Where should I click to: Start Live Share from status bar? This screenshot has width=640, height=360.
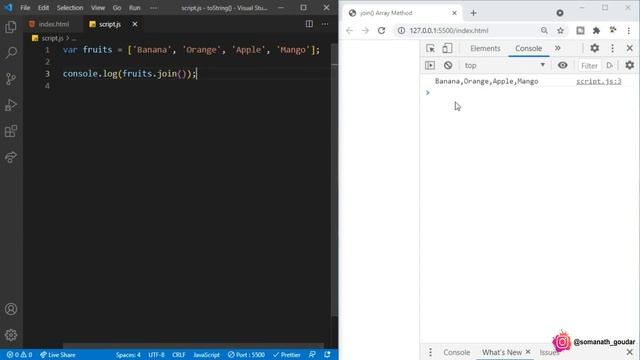58,355
